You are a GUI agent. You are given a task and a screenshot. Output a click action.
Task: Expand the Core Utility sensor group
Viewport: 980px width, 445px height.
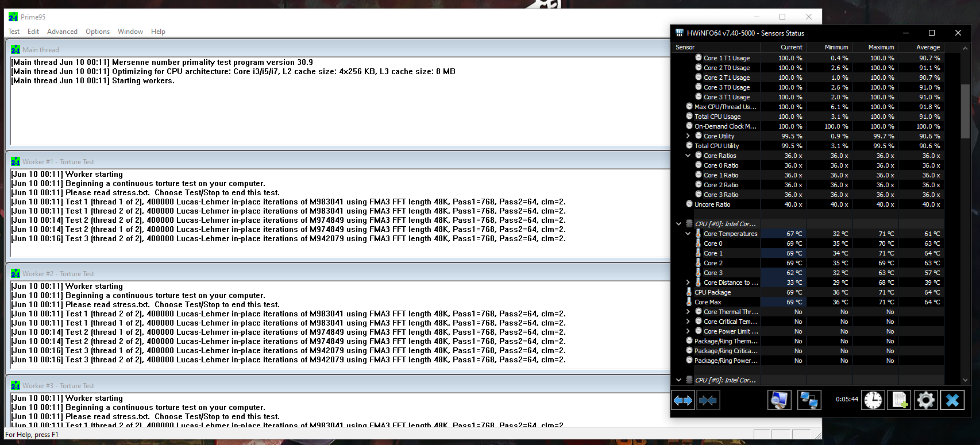pos(688,136)
